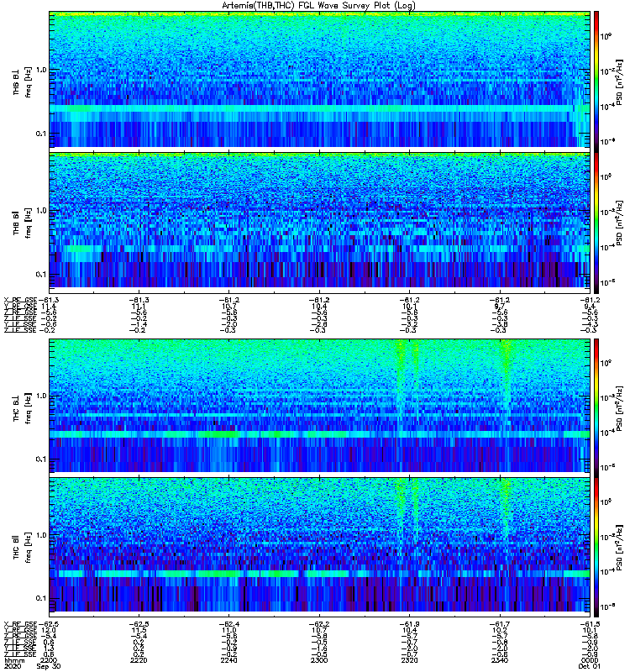The image size is (630, 672).
Task: Click the 1.0 frequency tick of THB B⊥ panel
Action: click(x=41, y=70)
